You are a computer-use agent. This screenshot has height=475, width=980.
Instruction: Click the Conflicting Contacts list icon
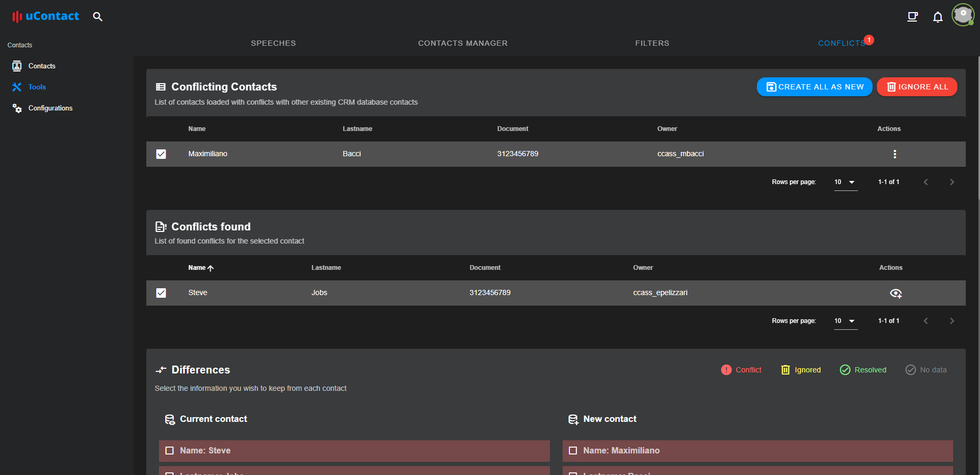click(161, 87)
